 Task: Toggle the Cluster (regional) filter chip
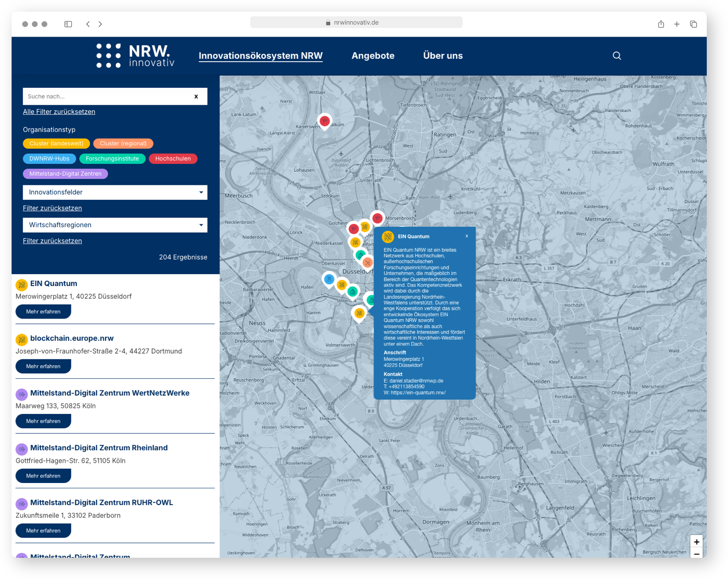(x=123, y=143)
